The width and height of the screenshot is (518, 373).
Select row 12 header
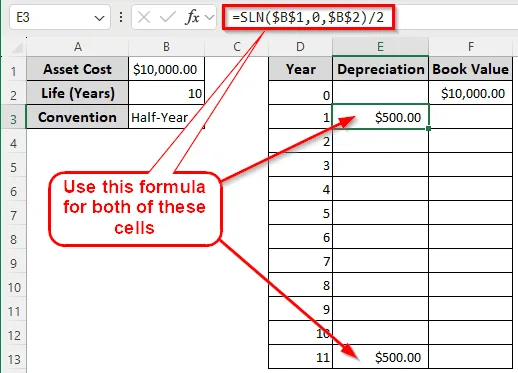pos(13,333)
